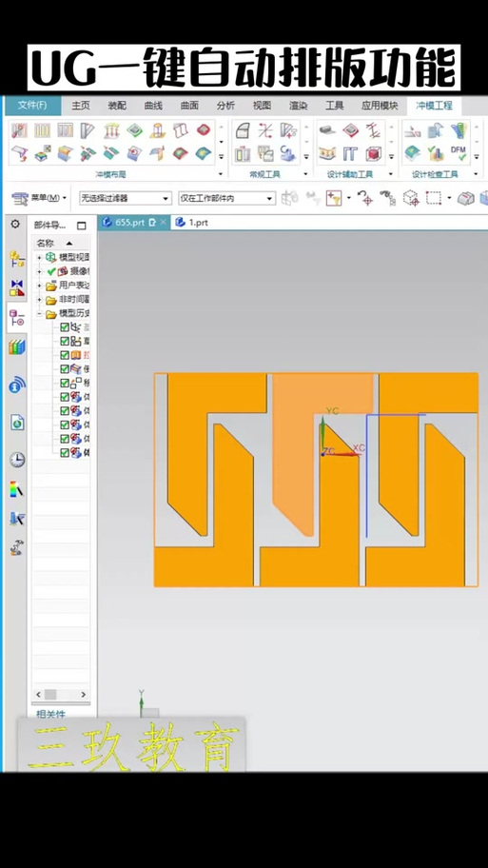Click the rotate snap point icon
This screenshot has height=868, width=488.
(364, 198)
